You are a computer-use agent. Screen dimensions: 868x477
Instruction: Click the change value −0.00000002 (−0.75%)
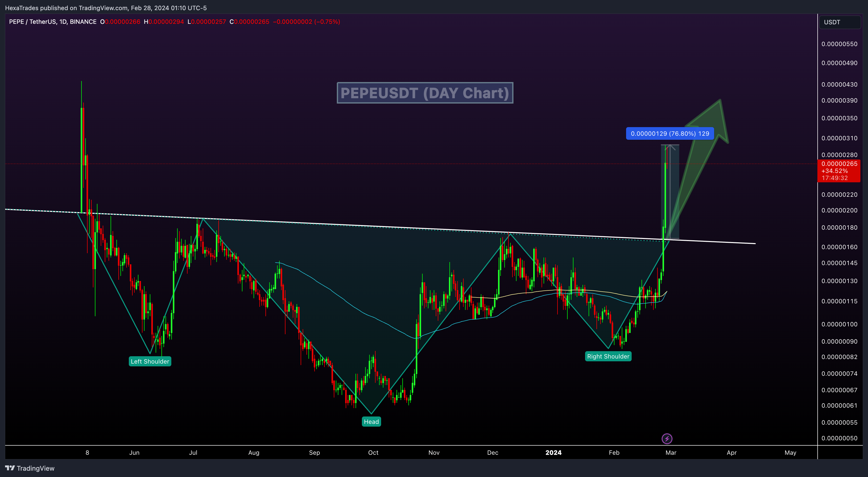306,22
